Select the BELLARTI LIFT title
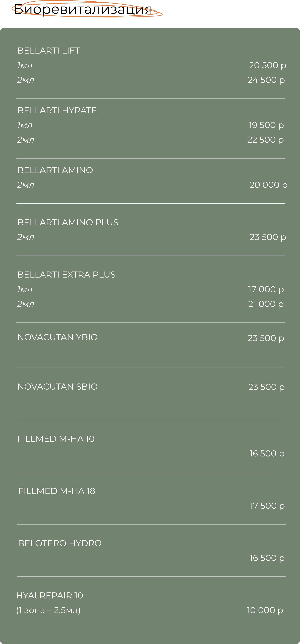Viewport: 300px width, 644px height. 49,51
